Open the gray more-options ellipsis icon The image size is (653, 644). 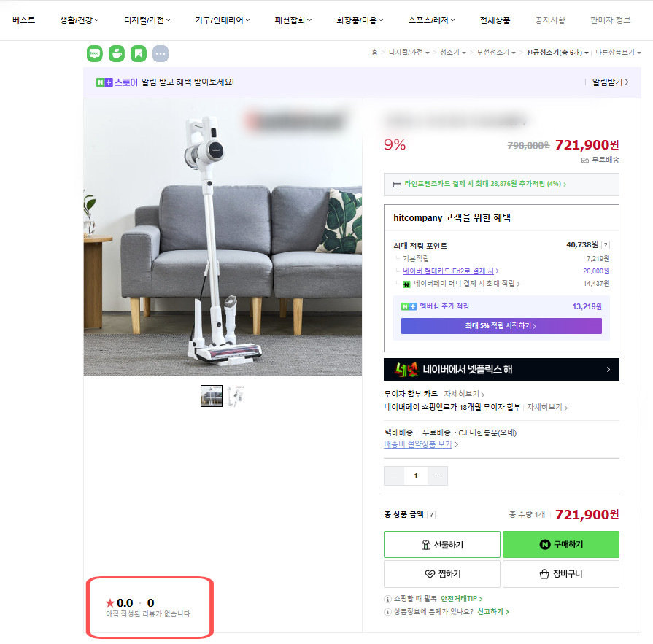[161, 53]
